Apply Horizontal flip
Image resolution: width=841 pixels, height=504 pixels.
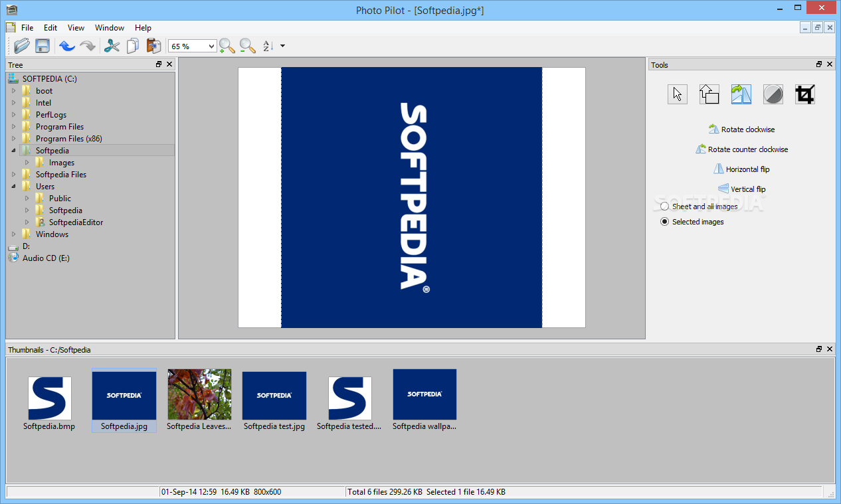coord(741,169)
